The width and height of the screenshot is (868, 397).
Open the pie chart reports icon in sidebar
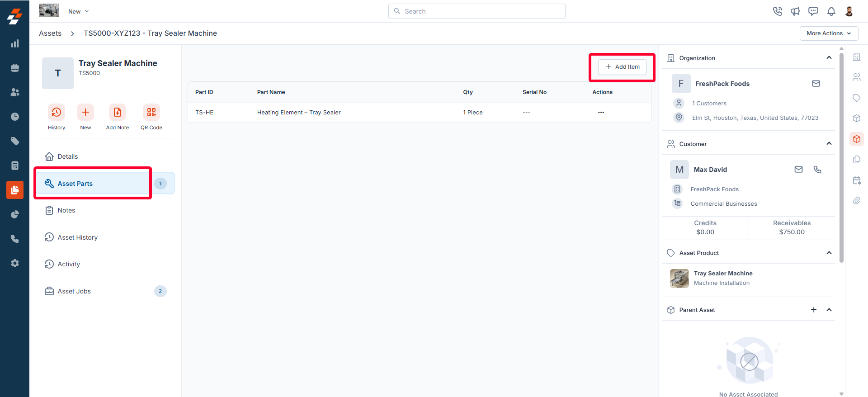[x=15, y=214]
